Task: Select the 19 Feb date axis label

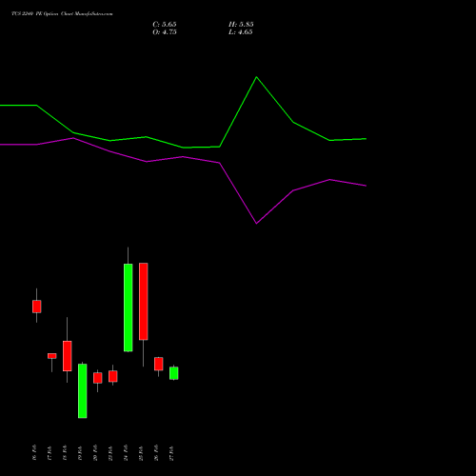Action: pyautogui.click(x=80, y=453)
